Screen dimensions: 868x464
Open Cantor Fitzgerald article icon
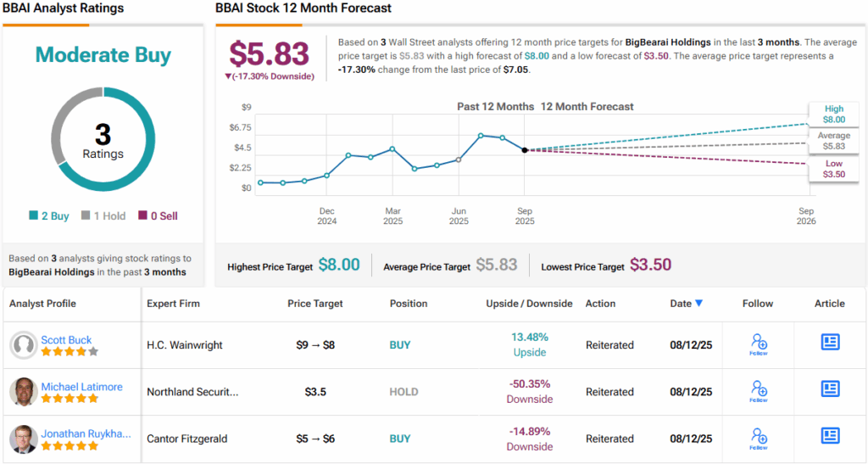point(830,436)
